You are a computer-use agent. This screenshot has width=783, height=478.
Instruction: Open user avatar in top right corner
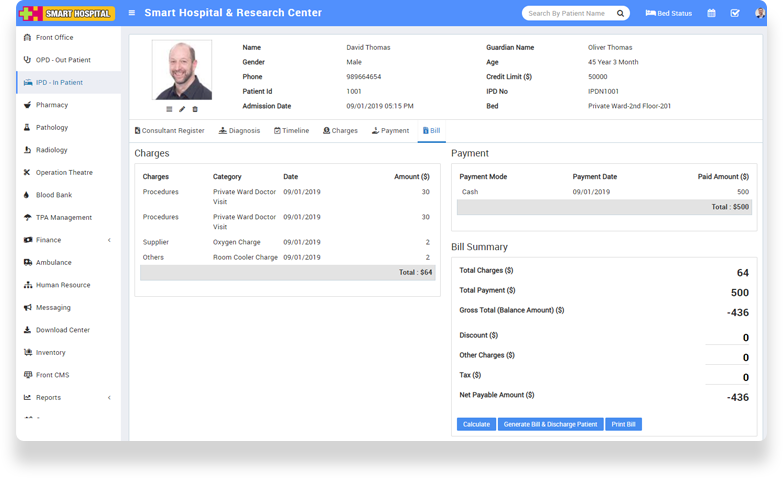coord(760,13)
